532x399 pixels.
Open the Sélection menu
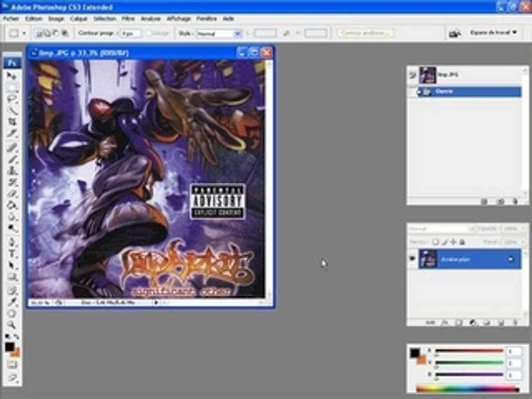click(105, 19)
